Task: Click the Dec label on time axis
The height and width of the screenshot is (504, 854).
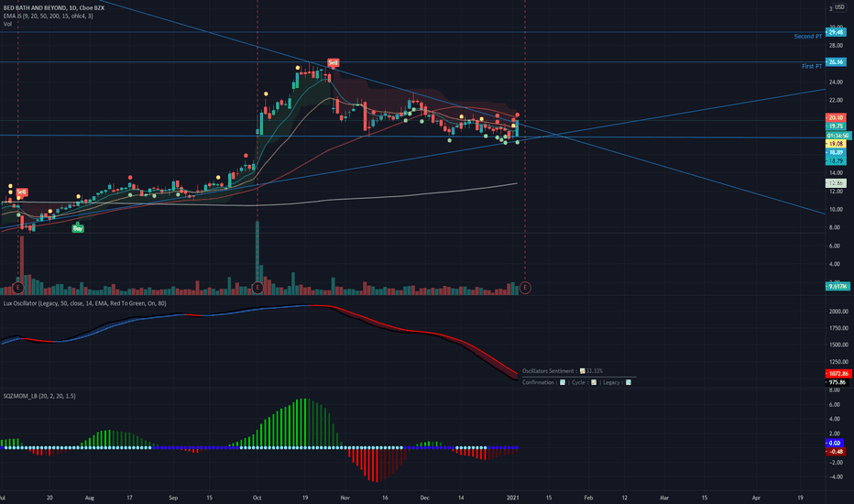Action: (x=425, y=498)
